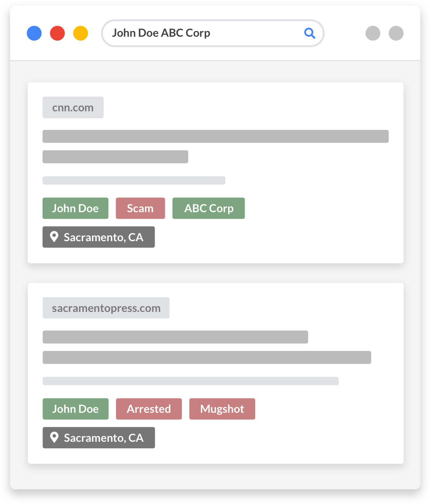
Task: Select the John Doe tag under cnn.com
Action: 75,208
